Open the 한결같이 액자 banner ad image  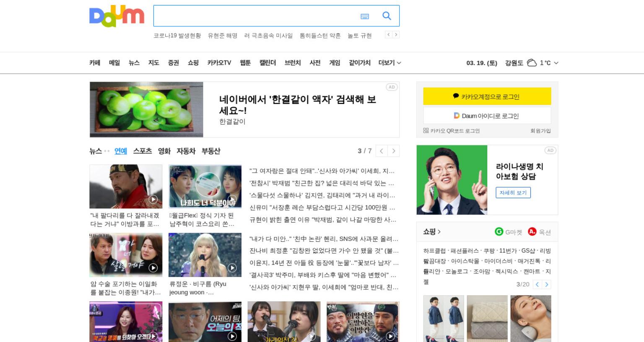point(146,109)
